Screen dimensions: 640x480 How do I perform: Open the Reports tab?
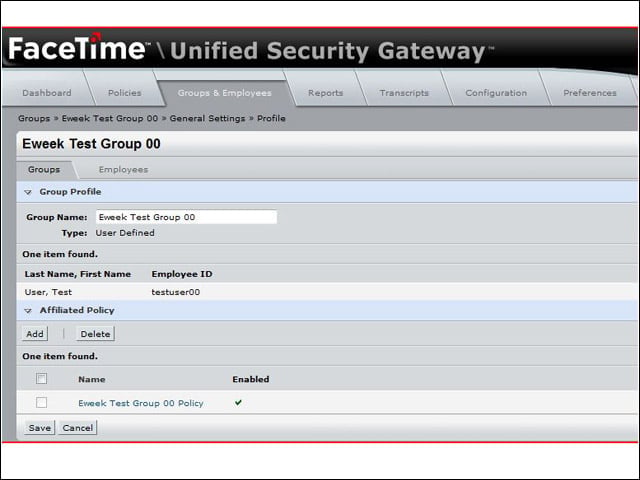pos(325,93)
